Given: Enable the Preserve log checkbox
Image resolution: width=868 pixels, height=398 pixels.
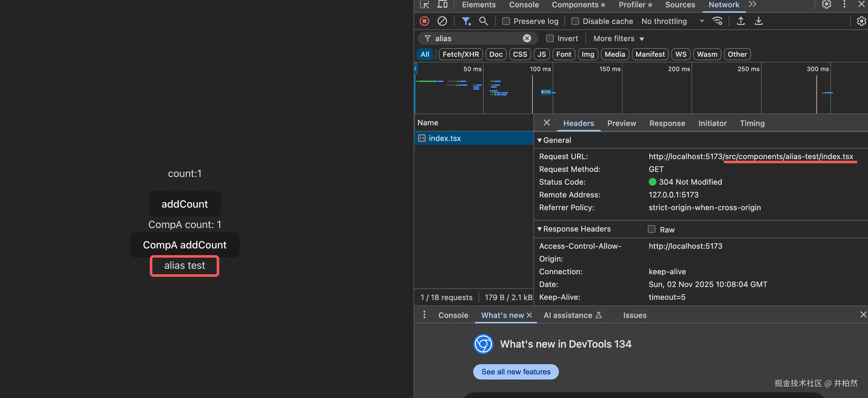Looking at the screenshot, I should click(x=506, y=21).
